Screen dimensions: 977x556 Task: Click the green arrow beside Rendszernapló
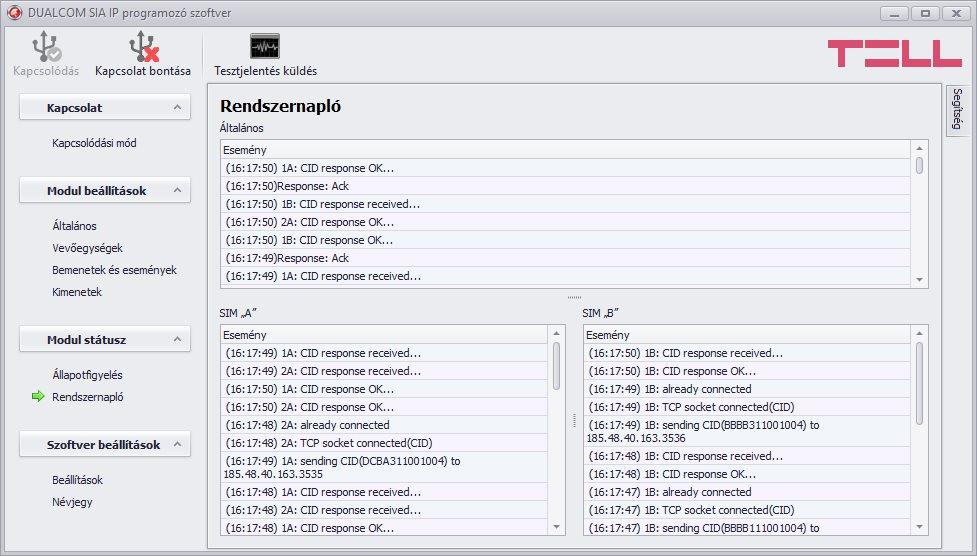(x=38, y=396)
